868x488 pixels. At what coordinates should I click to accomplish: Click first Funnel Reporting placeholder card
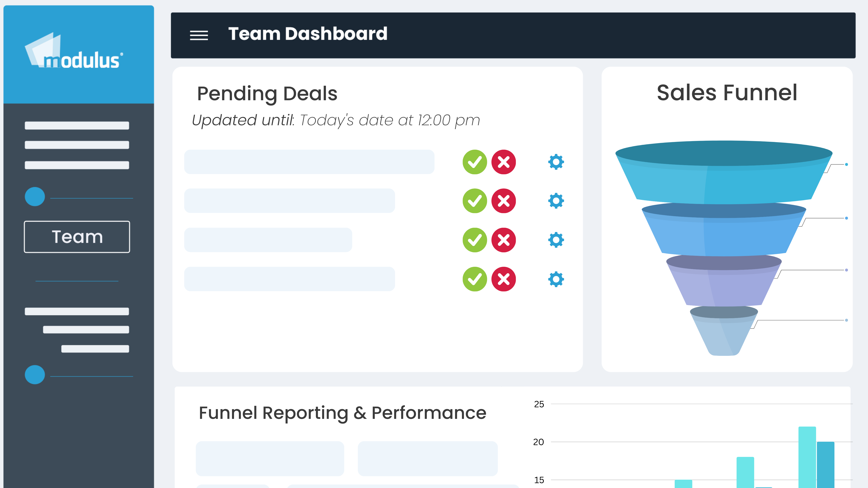coord(270,458)
